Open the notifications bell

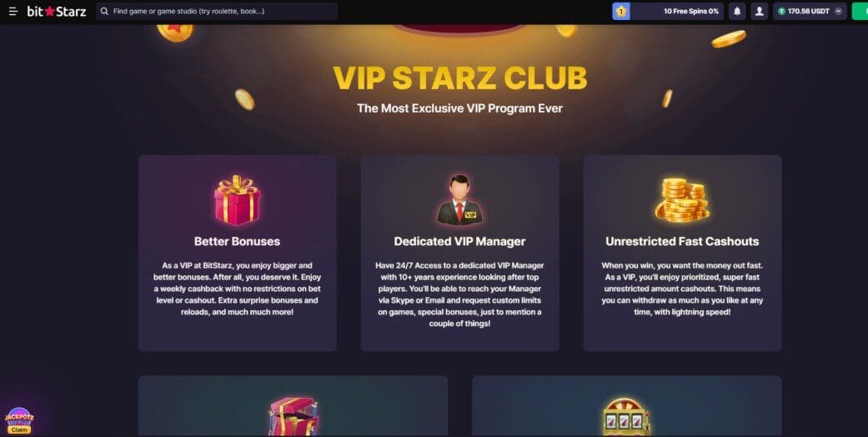737,11
